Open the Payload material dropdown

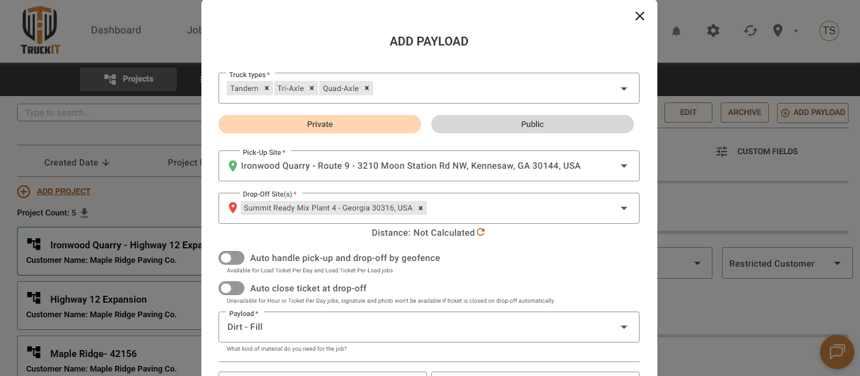(624, 327)
